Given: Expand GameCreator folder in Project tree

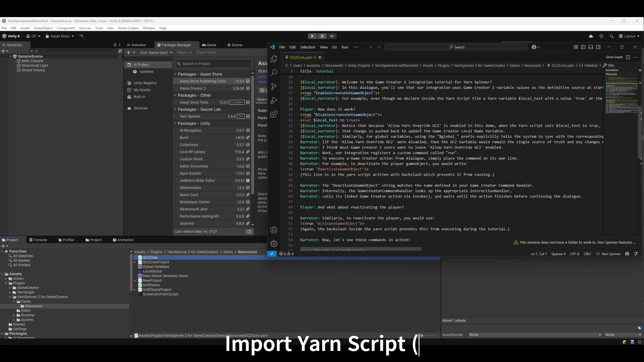Looking at the screenshot, I should point(10,288).
